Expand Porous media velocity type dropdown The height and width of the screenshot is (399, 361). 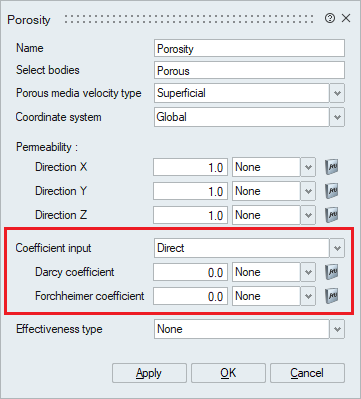(337, 93)
